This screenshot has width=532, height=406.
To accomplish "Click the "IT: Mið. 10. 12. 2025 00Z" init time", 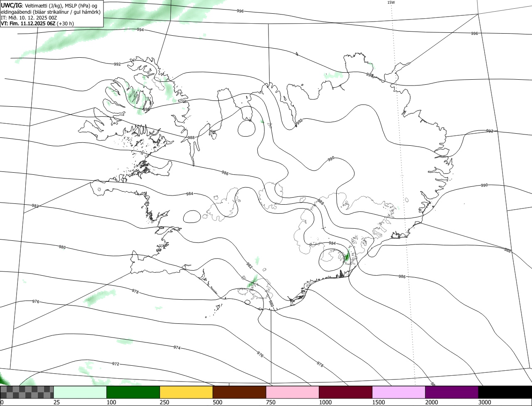I will click(29, 17).
